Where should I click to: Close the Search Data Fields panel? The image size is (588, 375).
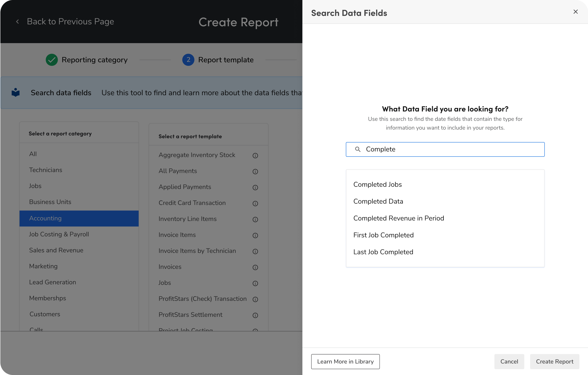click(x=575, y=12)
